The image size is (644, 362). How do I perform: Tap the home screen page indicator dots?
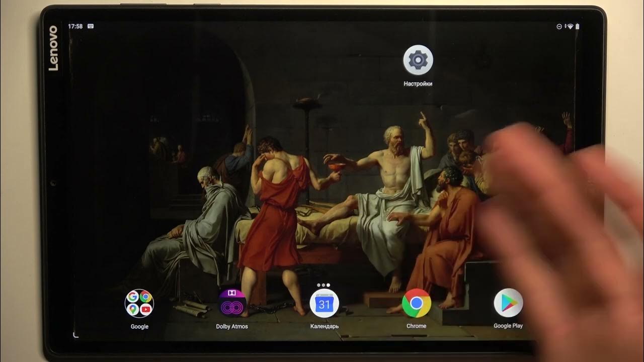[x=324, y=285]
